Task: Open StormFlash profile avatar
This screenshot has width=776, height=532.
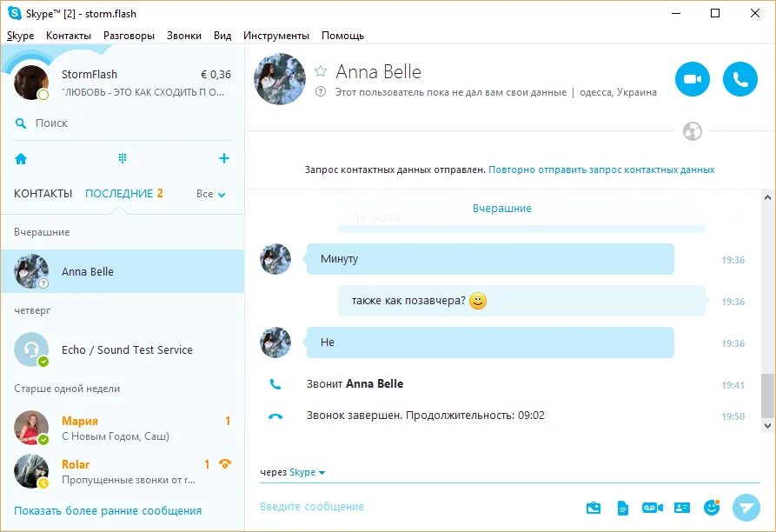Action: click(x=31, y=83)
